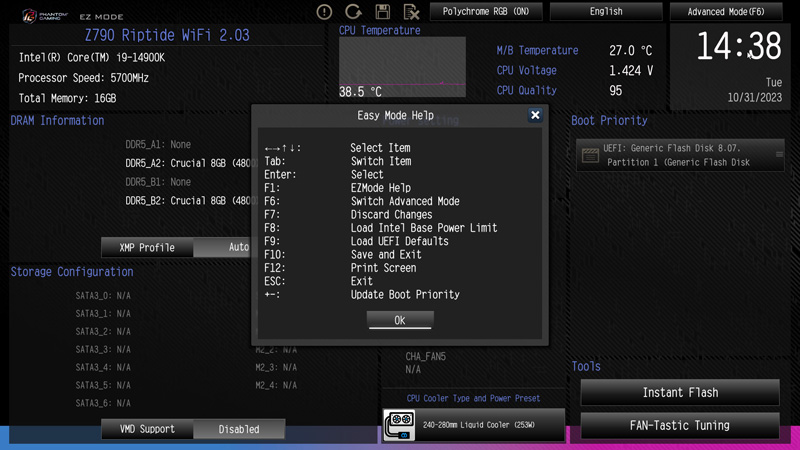
Task: Click SATA3_1: N/A entry
Action: pos(103,313)
